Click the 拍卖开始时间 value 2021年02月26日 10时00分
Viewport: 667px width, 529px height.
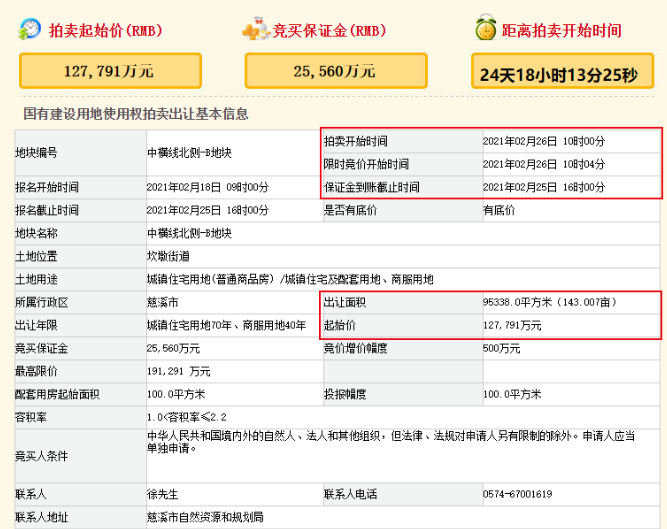pyautogui.click(x=543, y=140)
